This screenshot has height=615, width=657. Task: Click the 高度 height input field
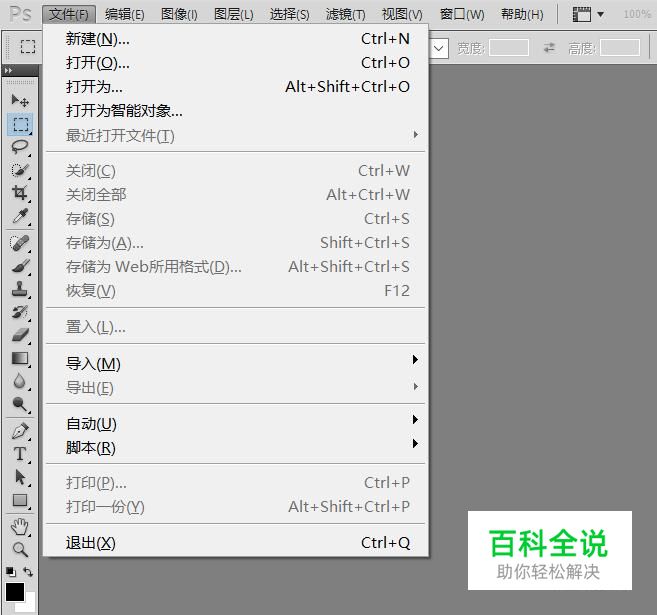pyautogui.click(x=620, y=48)
